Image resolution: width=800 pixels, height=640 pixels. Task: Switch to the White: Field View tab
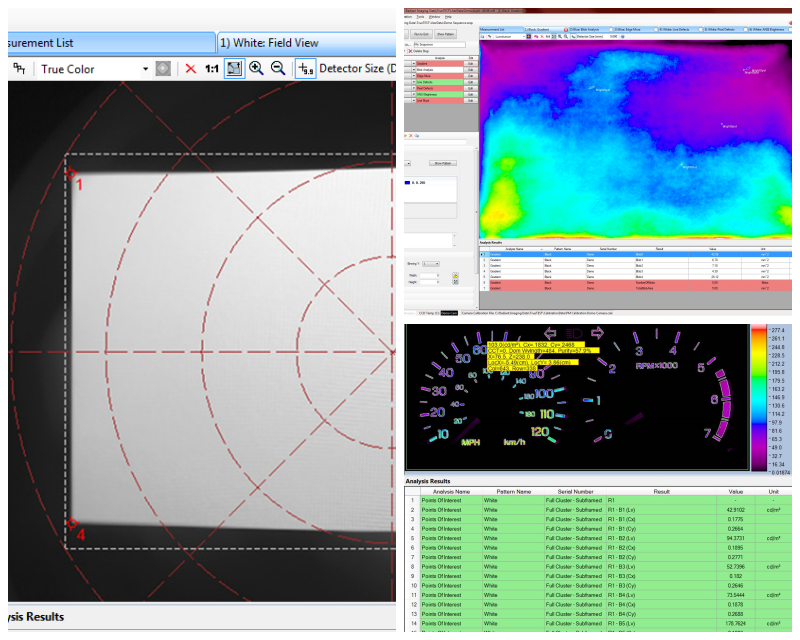(269, 43)
